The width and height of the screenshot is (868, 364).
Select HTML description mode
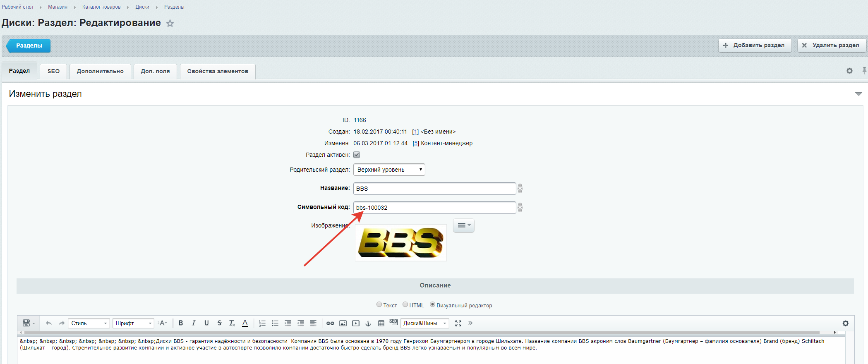[x=405, y=304]
